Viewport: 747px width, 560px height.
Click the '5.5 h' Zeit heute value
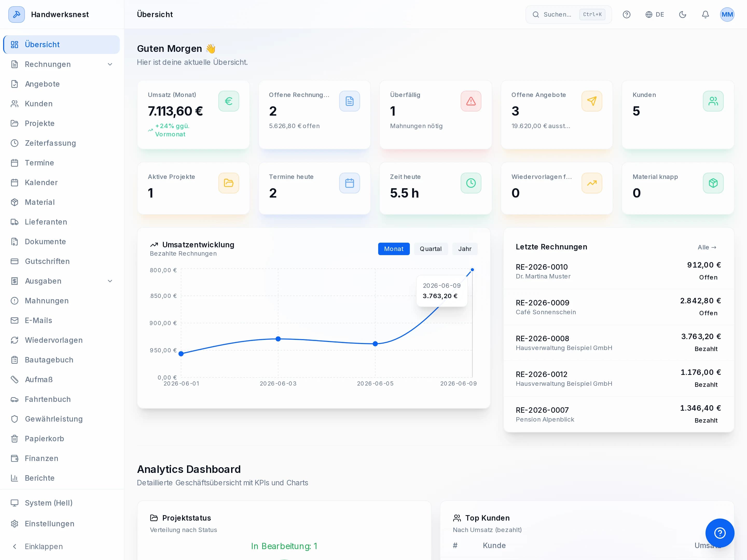coord(404,193)
